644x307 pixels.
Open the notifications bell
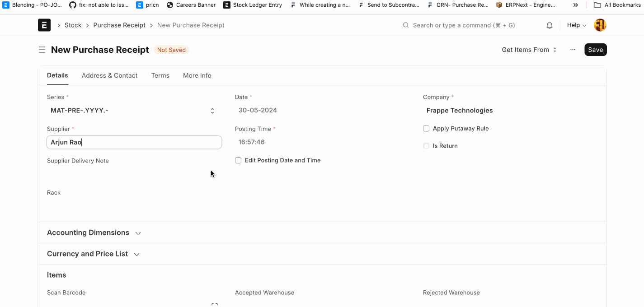pyautogui.click(x=550, y=25)
